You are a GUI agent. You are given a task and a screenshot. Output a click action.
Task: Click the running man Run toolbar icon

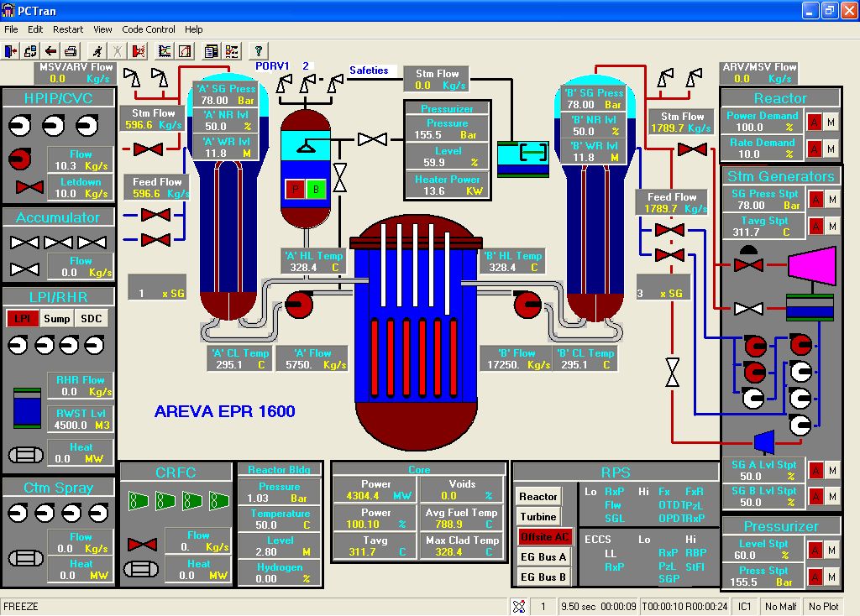coord(98,51)
